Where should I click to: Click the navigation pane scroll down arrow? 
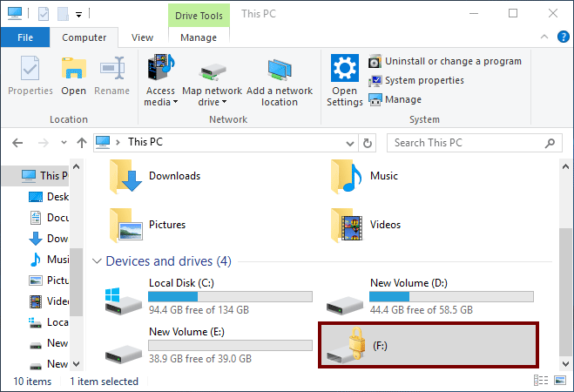(76, 364)
